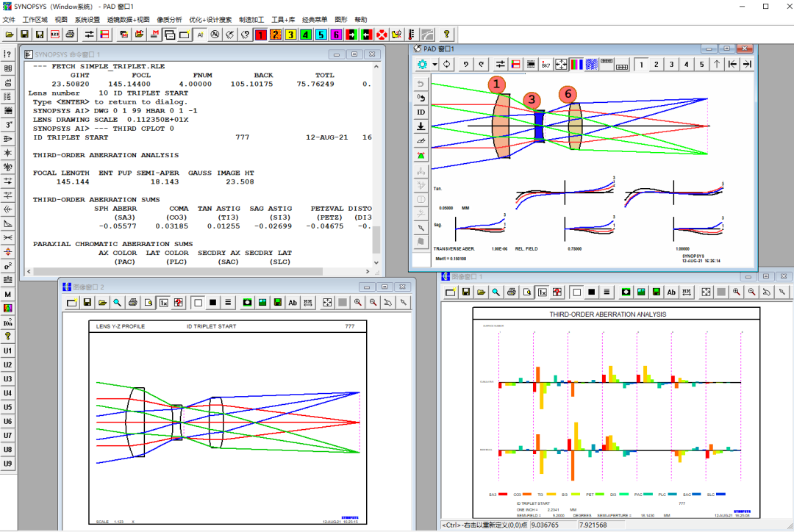Screen dimensions: 794x532
Task: Click the zoom in icon in 图像窗口 2
Action: click(358, 302)
